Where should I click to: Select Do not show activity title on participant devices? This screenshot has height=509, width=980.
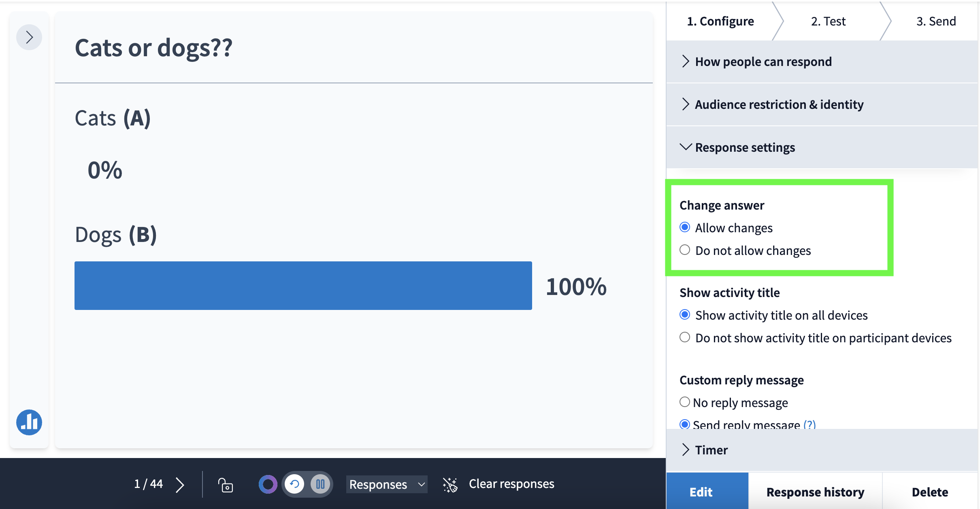685,337
